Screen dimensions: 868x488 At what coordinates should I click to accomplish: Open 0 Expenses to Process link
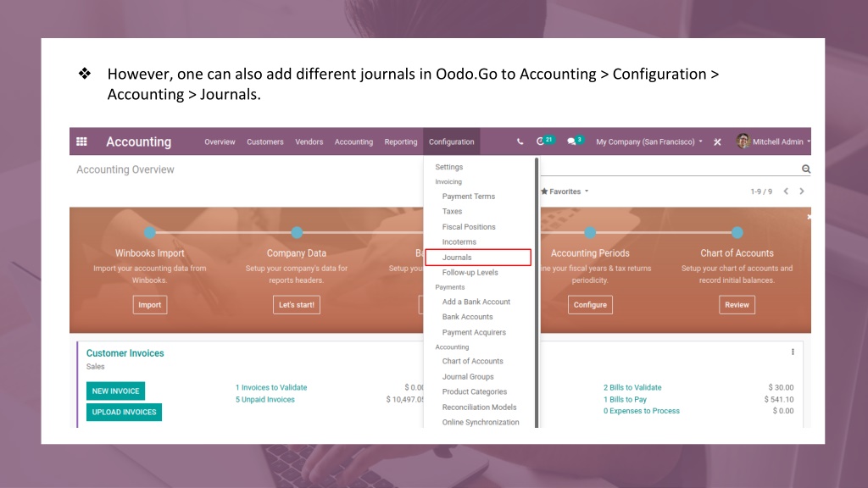[642, 411]
